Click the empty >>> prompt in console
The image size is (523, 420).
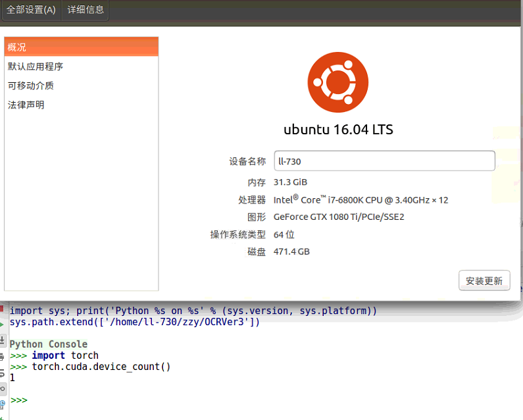[18, 400]
